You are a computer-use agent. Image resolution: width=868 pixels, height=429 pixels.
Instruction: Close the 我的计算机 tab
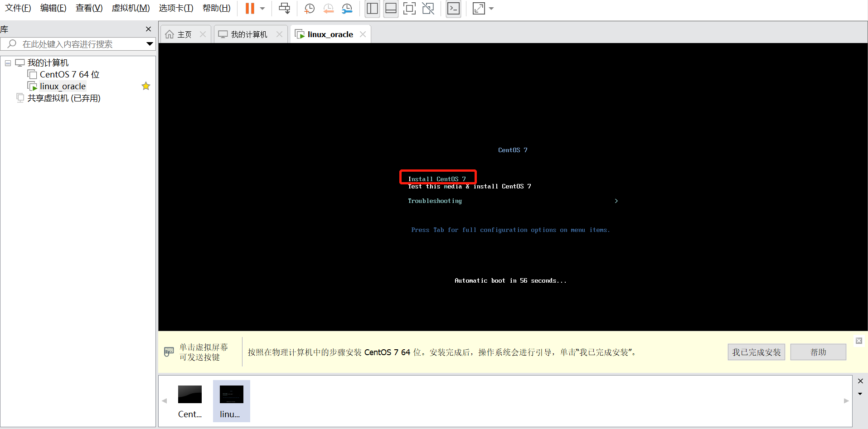click(x=279, y=34)
